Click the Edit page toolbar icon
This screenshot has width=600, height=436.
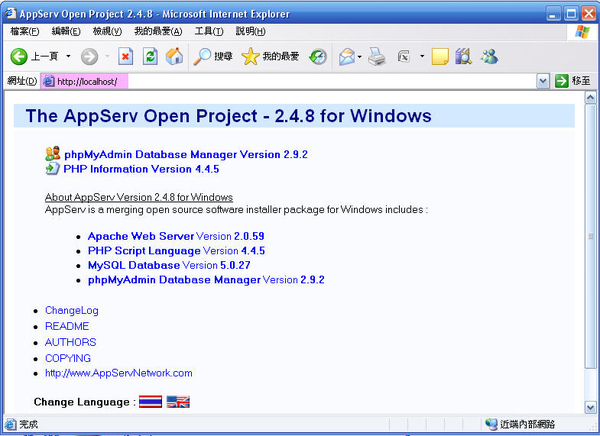coord(404,57)
